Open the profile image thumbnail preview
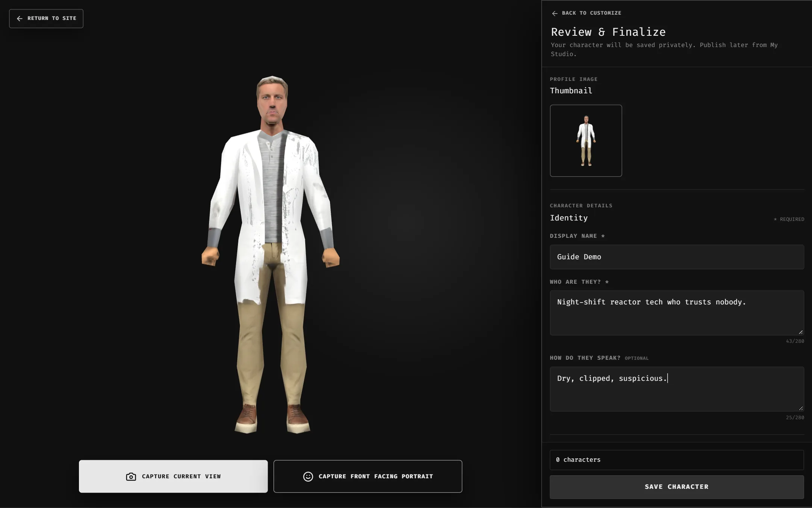812x508 pixels. coord(586,141)
